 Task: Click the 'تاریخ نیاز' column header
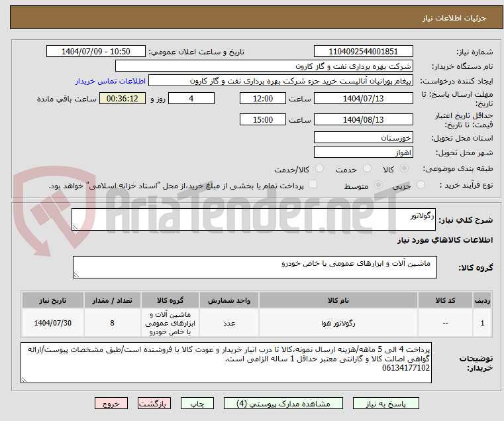[x=53, y=300]
